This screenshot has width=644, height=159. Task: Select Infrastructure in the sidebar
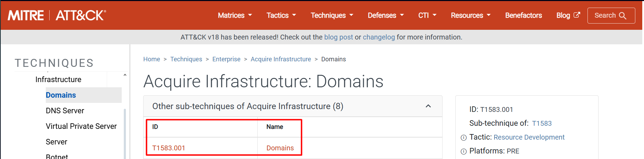coord(58,80)
